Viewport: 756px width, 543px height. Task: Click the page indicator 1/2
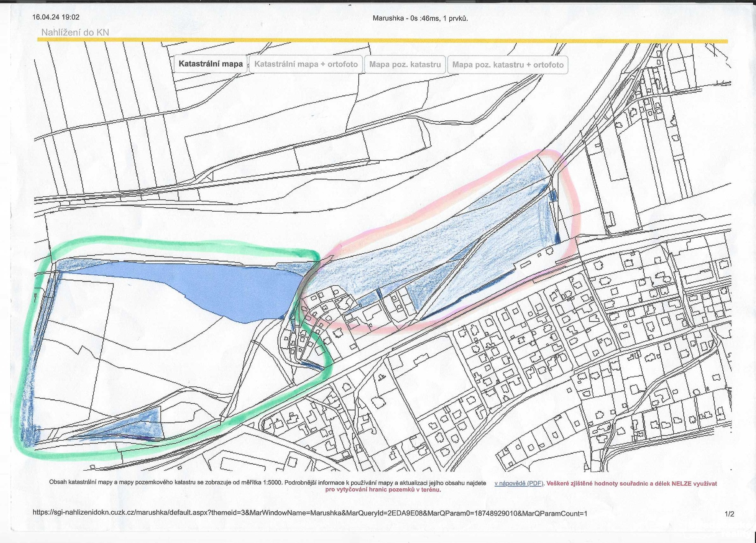(x=729, y=514)
